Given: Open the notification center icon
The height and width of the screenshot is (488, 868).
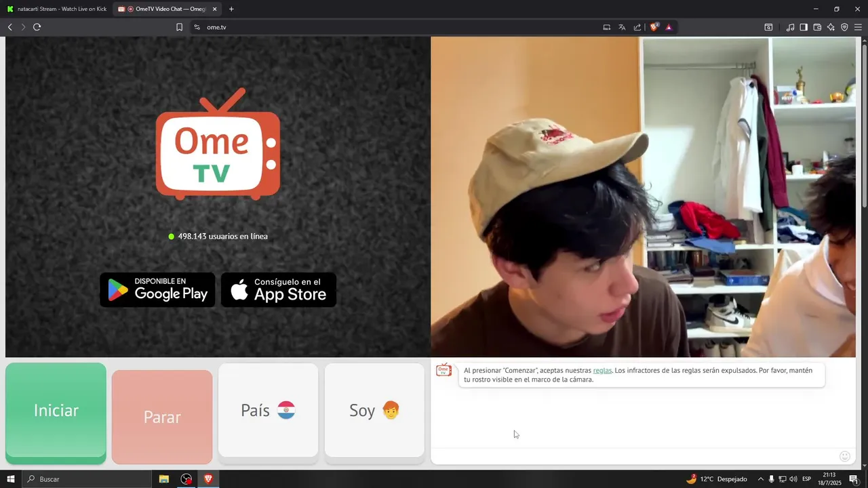Looking at the screenshot, I should tap(854, 479).
